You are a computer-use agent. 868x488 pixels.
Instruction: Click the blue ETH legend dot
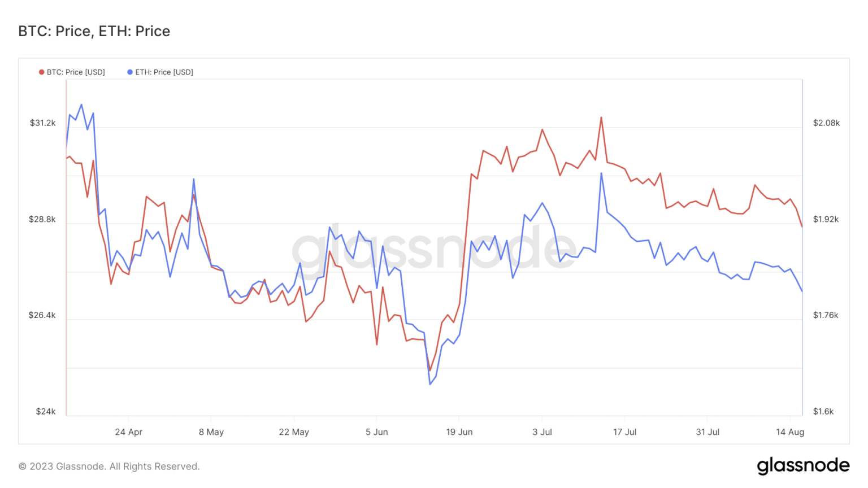[130, 72]
